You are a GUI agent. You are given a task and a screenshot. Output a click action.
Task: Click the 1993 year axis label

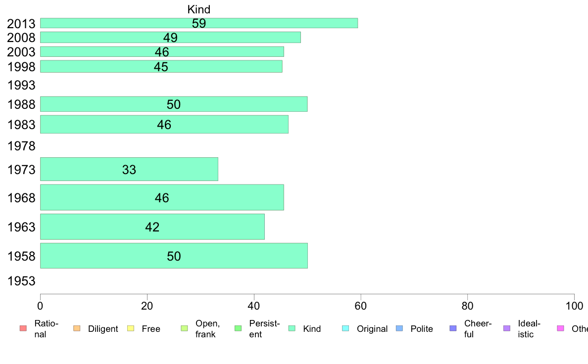click(21, 85)
